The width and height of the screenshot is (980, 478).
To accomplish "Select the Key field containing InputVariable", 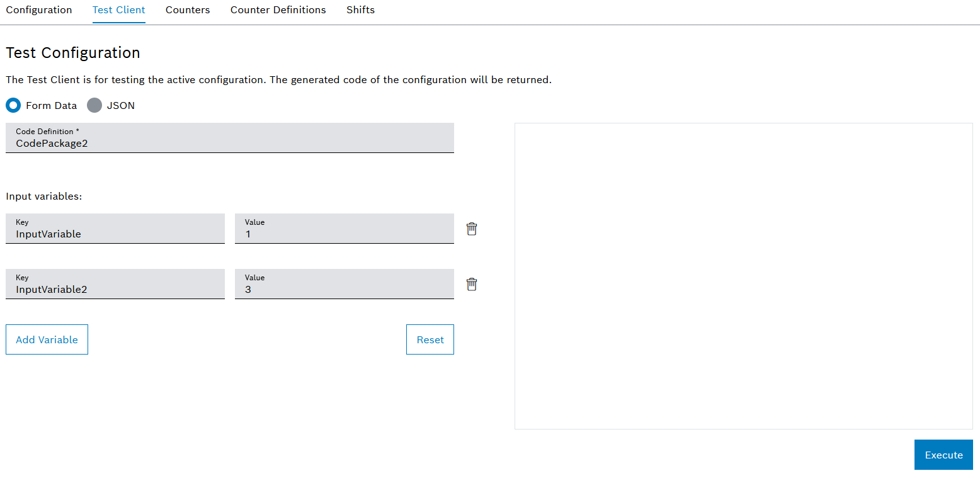I will (115, 229).
